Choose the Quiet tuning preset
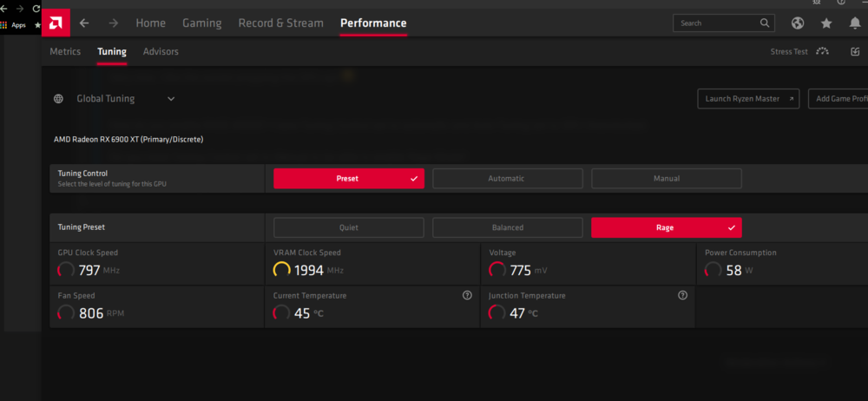The height and width of the screenshot is (401, 868). pyautogui.click(x=349, y=227)
